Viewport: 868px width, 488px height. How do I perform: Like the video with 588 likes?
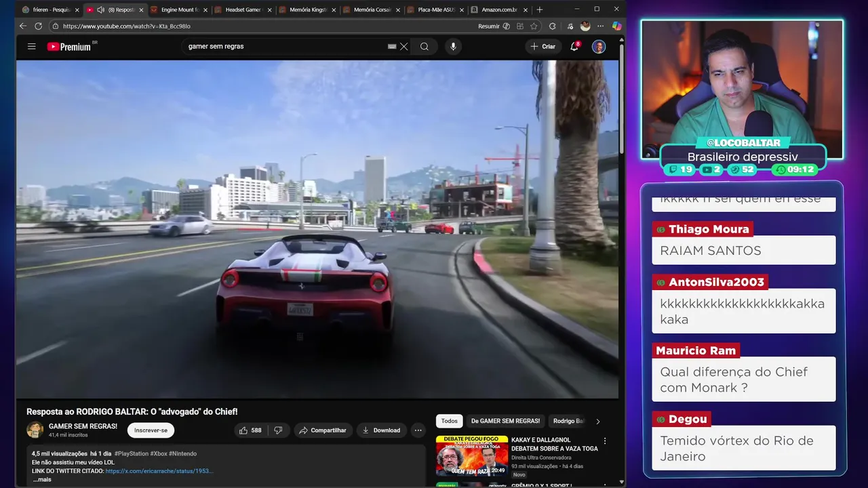coord(250,430)
